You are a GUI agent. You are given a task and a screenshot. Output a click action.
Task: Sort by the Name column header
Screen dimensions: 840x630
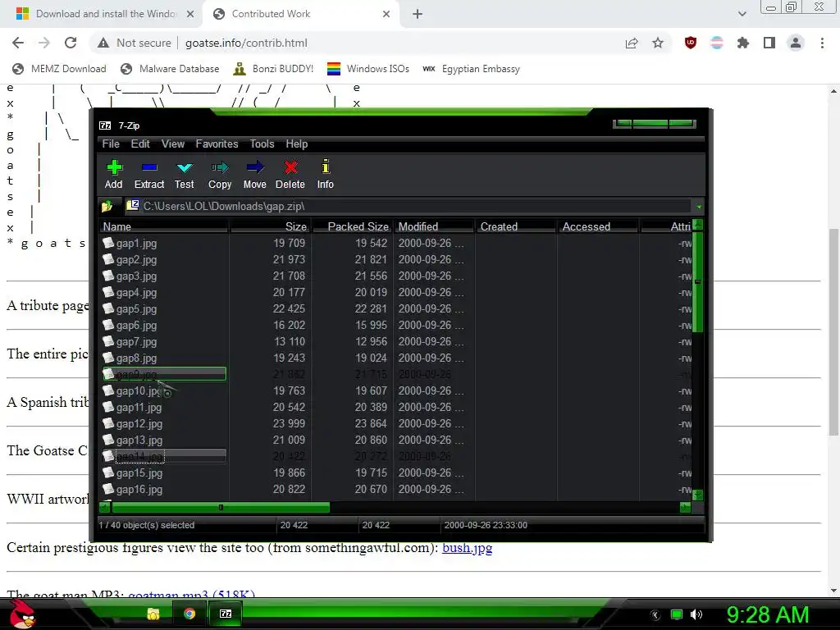(164, 226)
